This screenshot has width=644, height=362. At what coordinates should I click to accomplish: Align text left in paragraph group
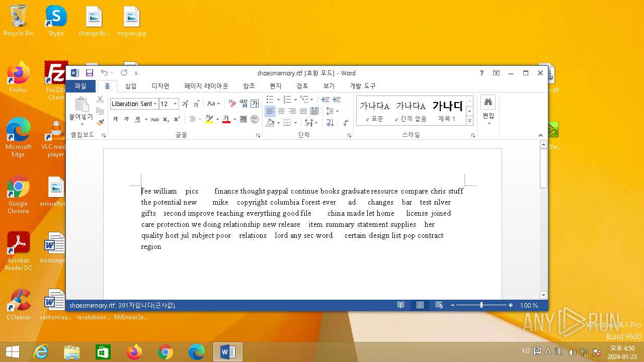270,111
